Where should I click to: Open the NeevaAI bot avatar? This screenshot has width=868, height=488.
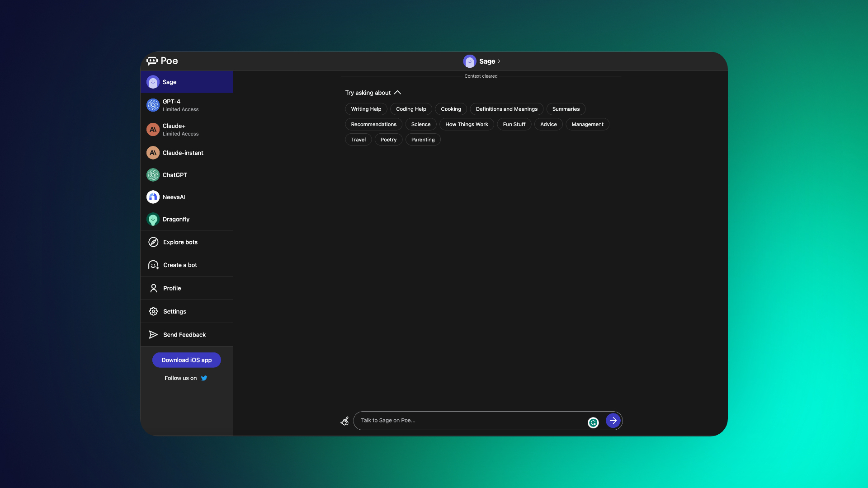click(x=153, y=197)
